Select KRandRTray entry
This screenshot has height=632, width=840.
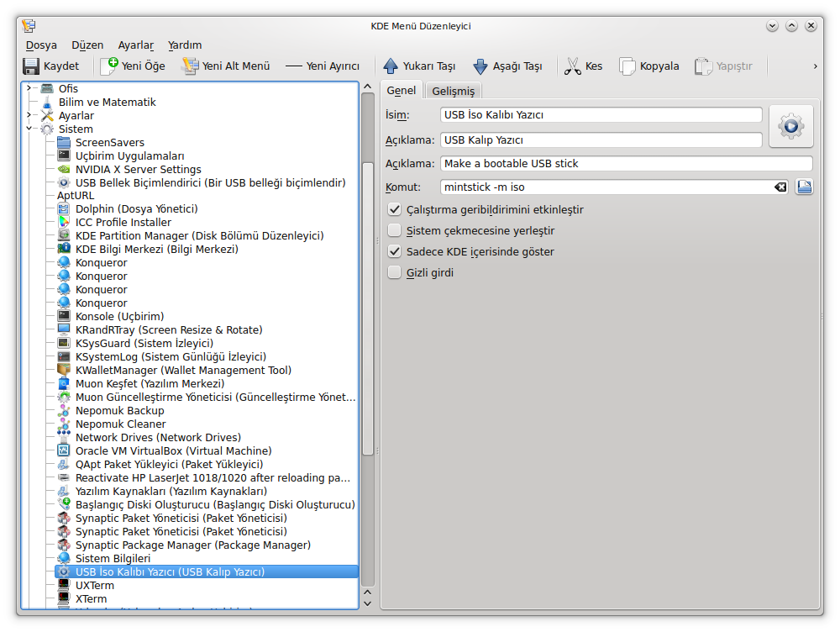coord(169,329)
